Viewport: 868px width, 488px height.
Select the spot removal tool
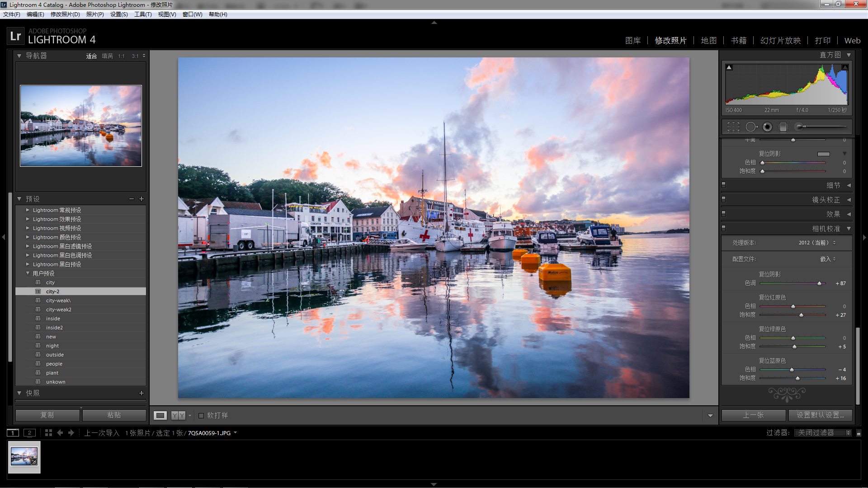click(750, 127)
